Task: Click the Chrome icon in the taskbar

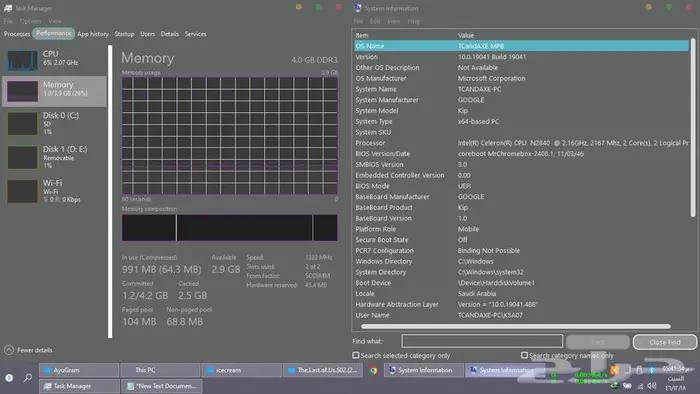Action: (x=373, y=370)
